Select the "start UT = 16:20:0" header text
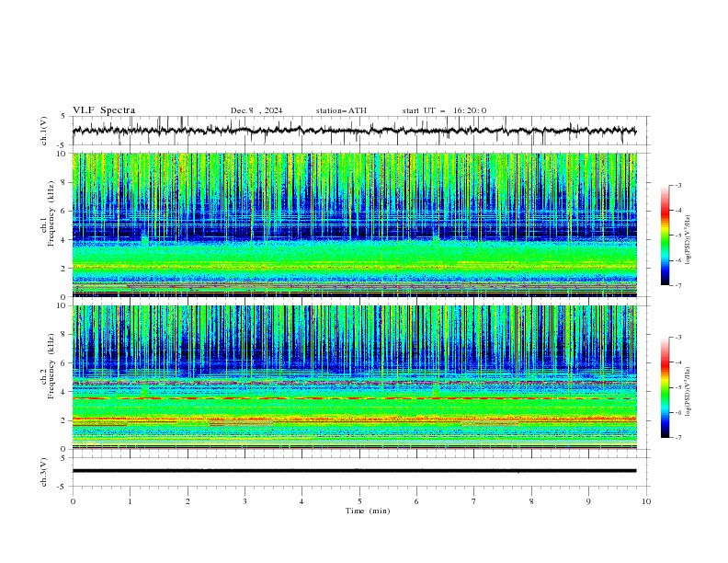The image size is (728, 563). pyautogui.click(x=444, y=110)
